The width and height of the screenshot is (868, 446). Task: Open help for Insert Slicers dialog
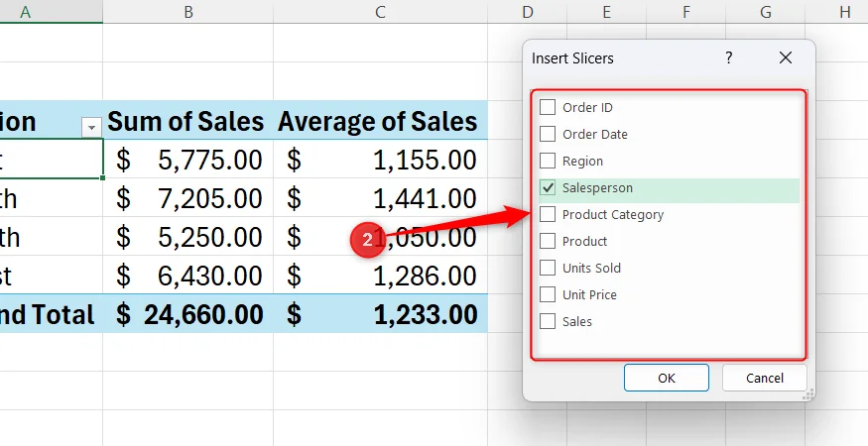pyautogui.click(x=728, y=57)
